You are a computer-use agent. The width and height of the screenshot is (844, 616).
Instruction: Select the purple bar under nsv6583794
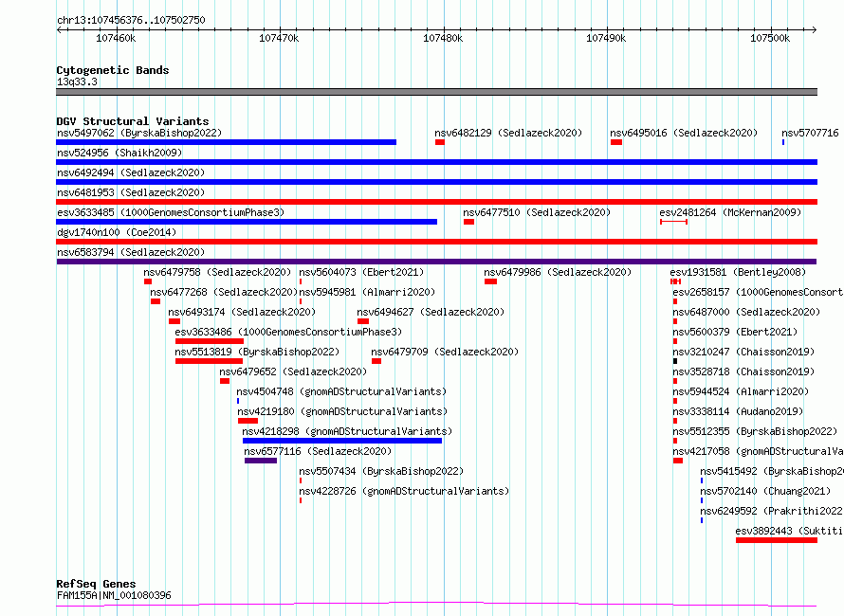tap(436, 262)
